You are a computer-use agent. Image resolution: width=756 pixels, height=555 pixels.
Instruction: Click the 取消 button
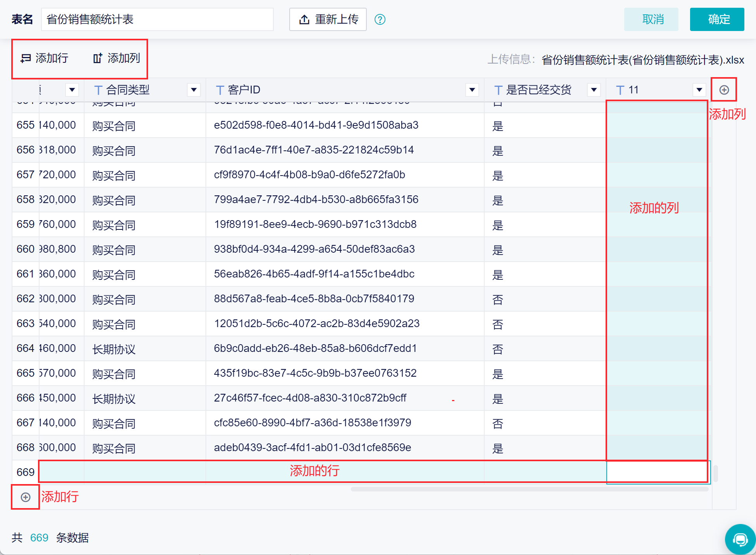pyautogui.click(x=651, y=19)
